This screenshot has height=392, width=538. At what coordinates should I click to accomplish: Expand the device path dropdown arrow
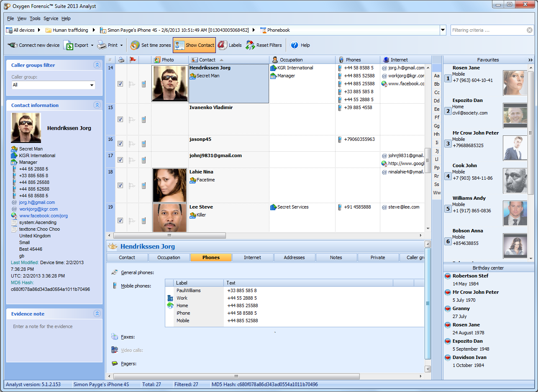click(443, 30)
